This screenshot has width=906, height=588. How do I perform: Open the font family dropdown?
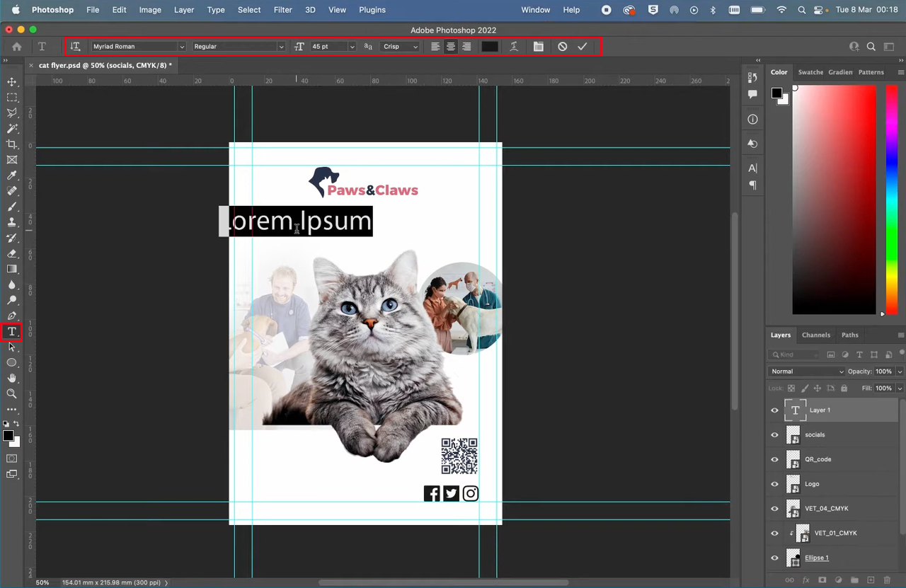[181, 46]
